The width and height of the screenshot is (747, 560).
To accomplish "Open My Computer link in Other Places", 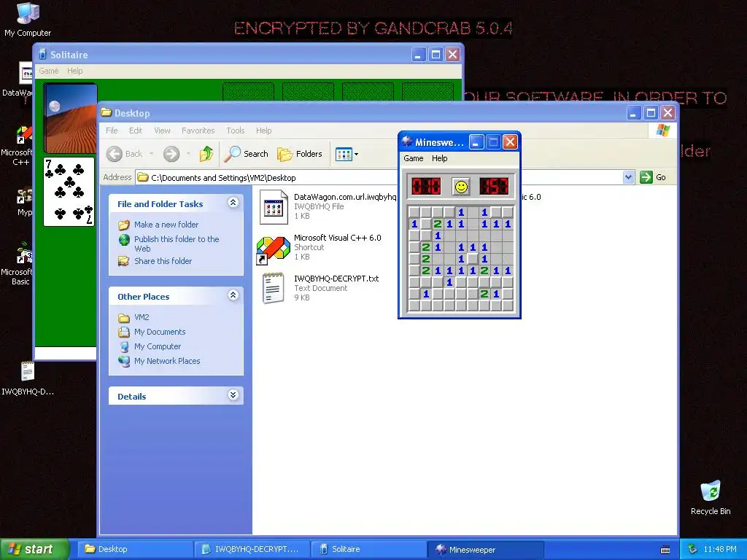I will pos(158,346).
